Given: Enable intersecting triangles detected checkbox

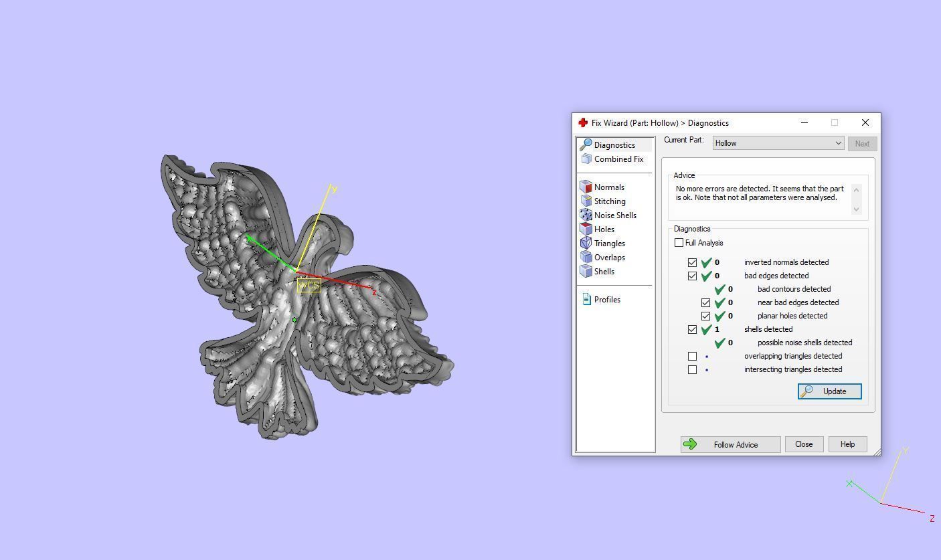Looking at the screenshot, I should tap(693, 369).
